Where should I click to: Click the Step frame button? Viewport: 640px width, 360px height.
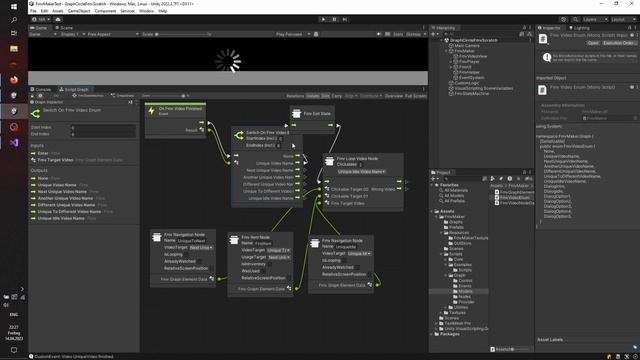(345, 19)
